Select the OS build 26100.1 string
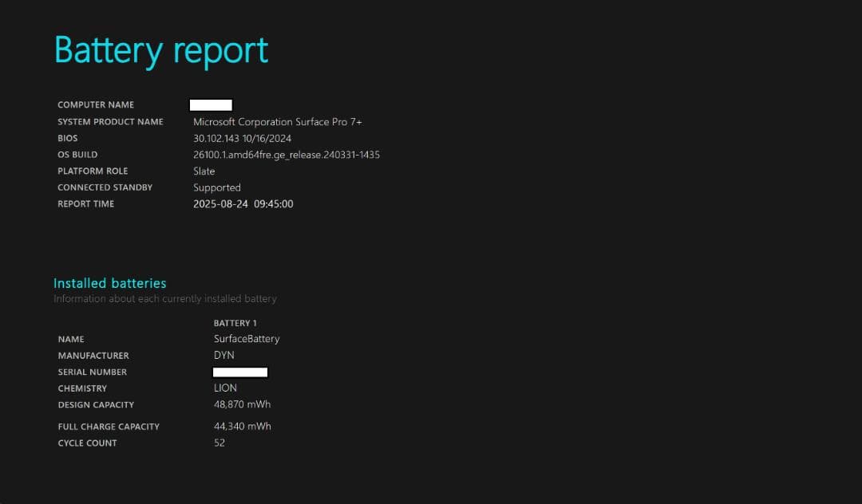Image resolution: width=862 pixels, height=504 pixels. (286, 155)
